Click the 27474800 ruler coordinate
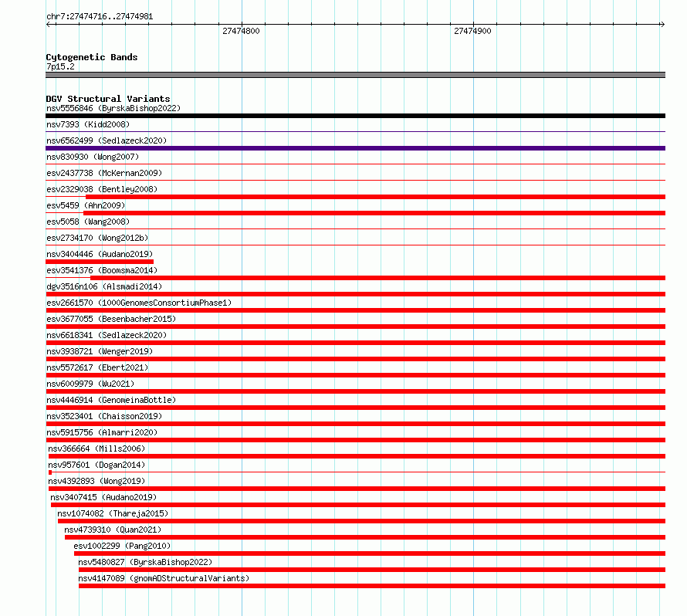Screen dimensions: 687x616 241,31
